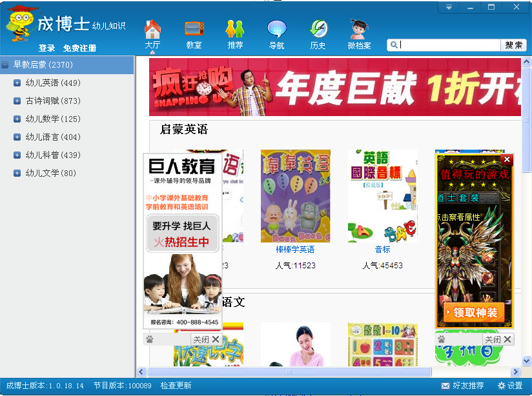This screenshot has height=396, width=532.
Task: Select the 推荐 people icon
Action: point(235,29)
